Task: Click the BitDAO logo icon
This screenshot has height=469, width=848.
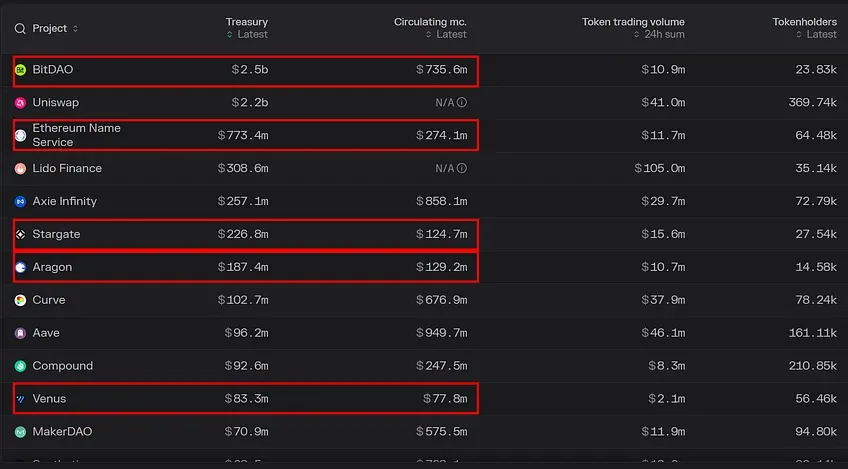Action: 20,70
